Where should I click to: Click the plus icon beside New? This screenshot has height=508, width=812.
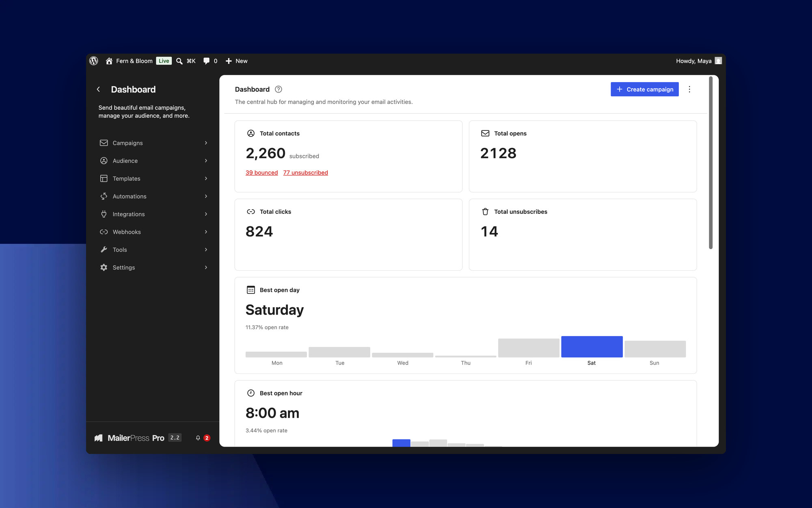tap(229, 61)
